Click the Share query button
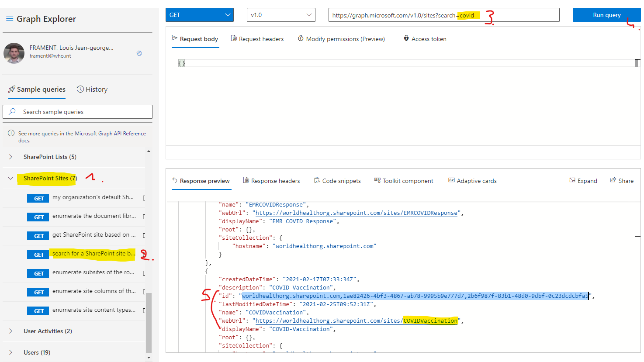 (x=622, y=181)
